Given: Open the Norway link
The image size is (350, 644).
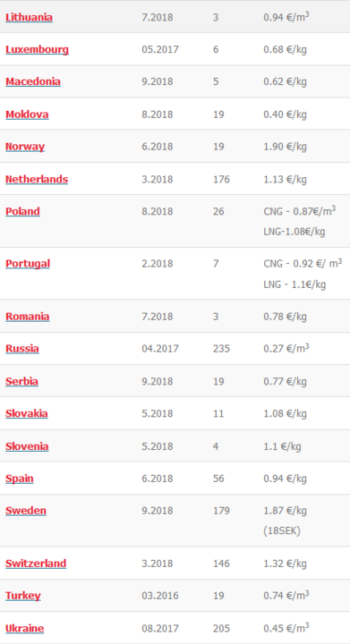Looking at the screenshot, I should click(x=25, y=147).
